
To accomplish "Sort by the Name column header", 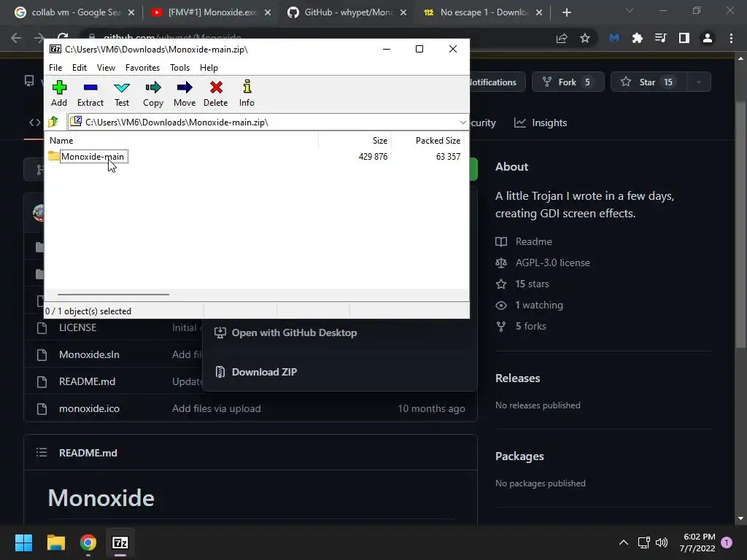I will pos(61,141).
